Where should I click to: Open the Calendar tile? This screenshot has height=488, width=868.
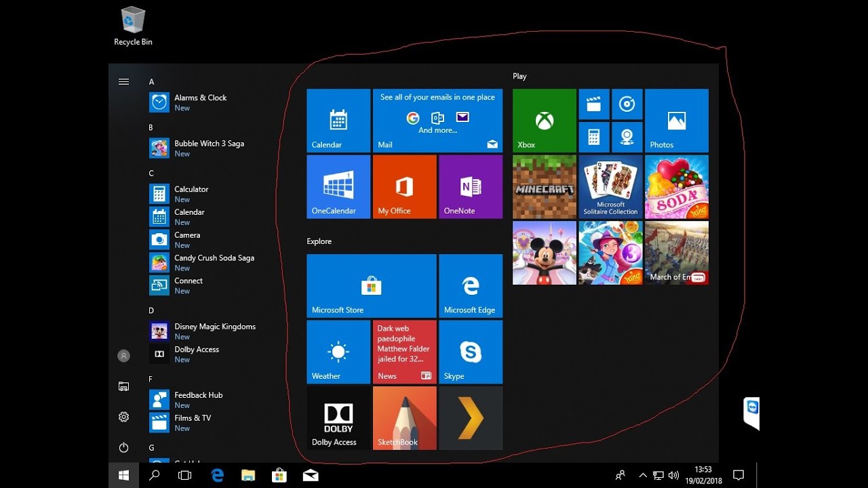click(338, 121)
